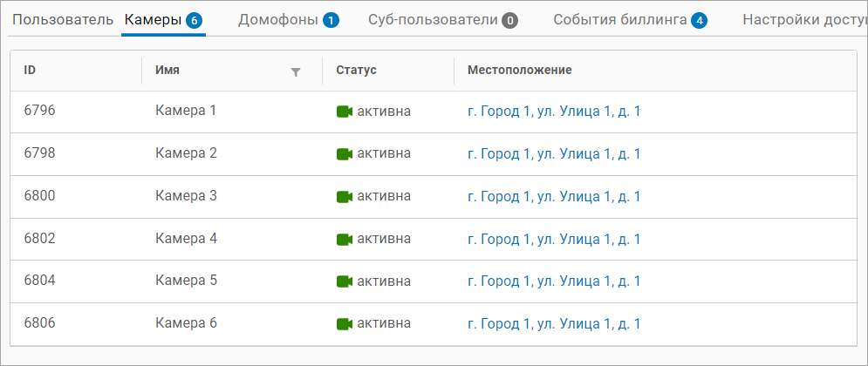The width and height of the screenshot is (868, 366).
Task: Open the Домофоны tab
Action: click(x=288, y=19)
